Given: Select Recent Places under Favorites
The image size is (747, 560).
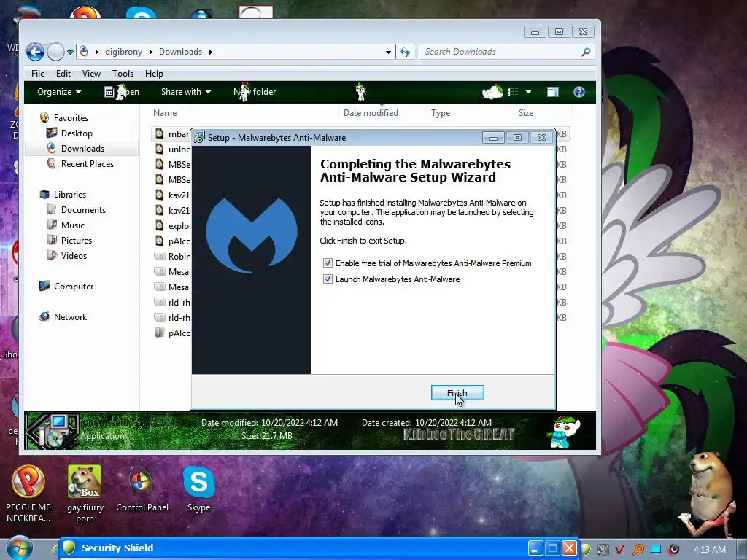Looking at the screenshot, I should (80, 164).
